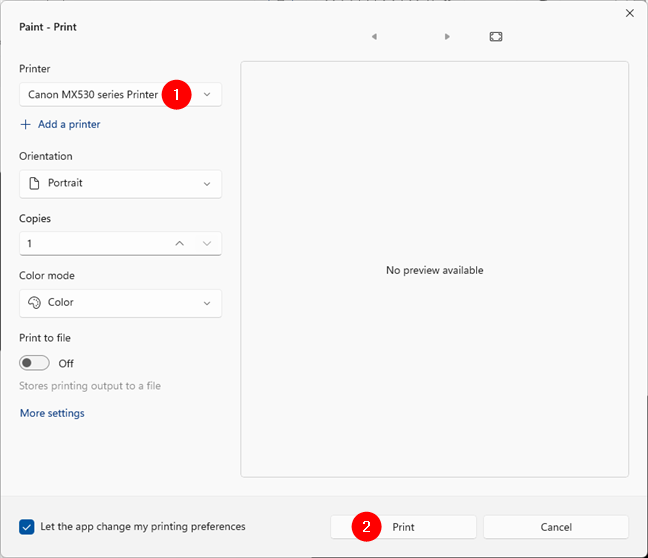
Task: Click the Paint - Print dialog title
Action: 48,27
